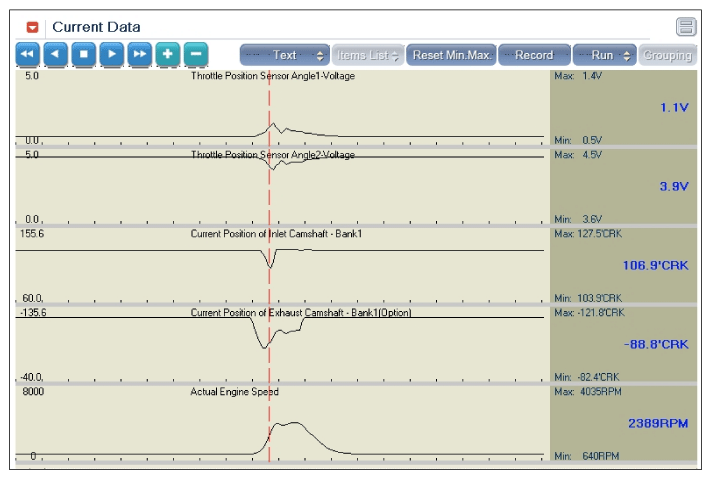Select Actual Engine Speed label
711x479 pixels.
[x=234, y=391]
